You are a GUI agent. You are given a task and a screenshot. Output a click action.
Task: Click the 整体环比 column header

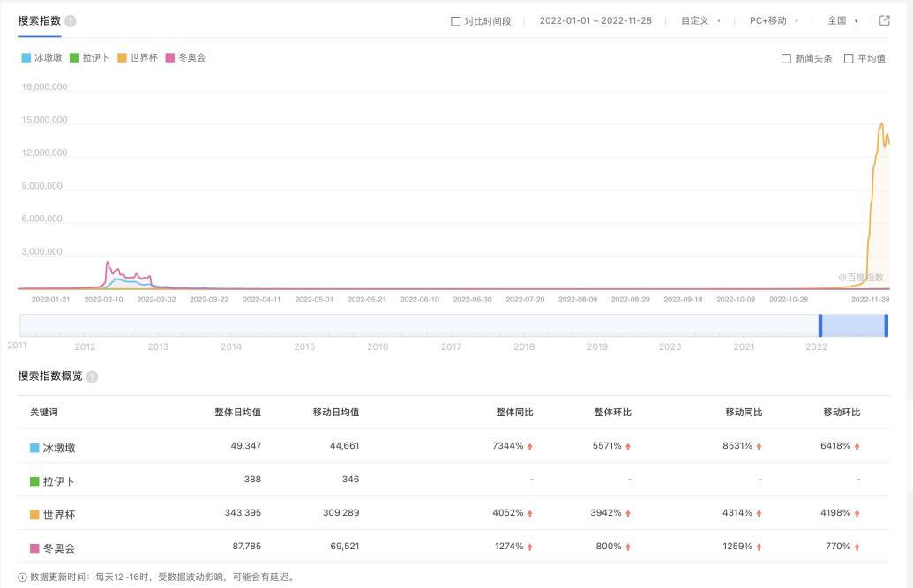click(x=612, y=413)
